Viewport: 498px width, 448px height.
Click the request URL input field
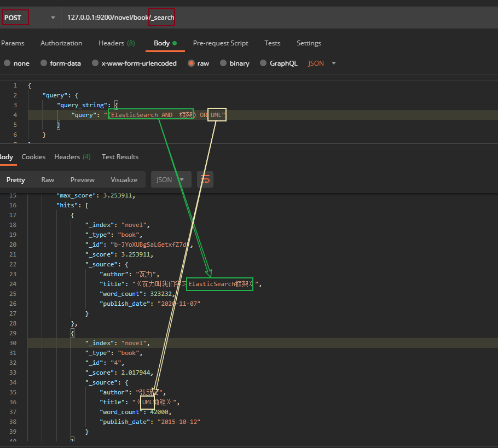[274, 18]
